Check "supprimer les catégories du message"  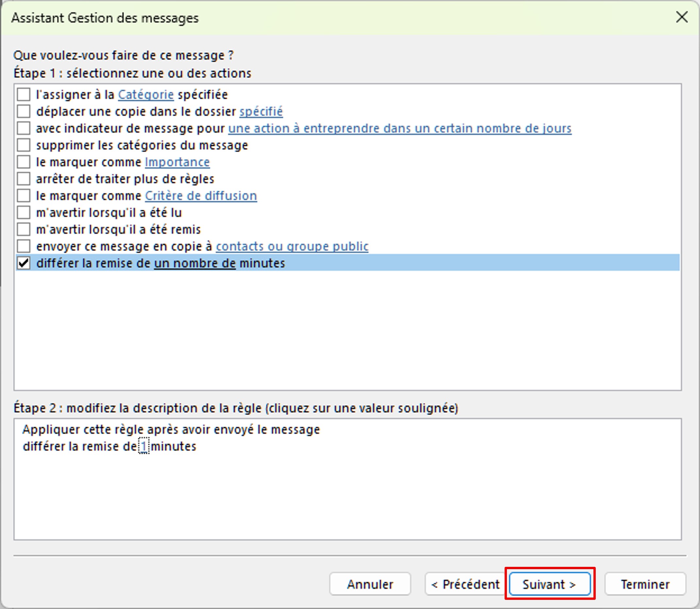(24, 145)
